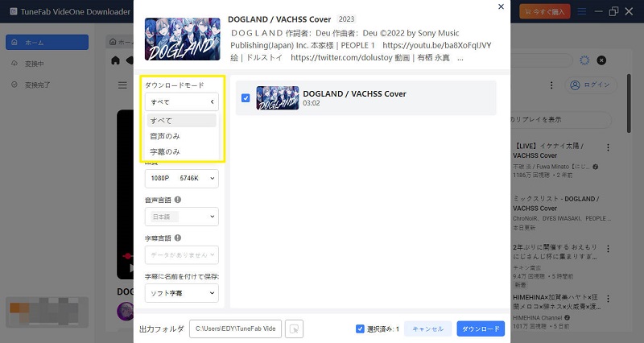Toggle the 選択済み: 1 select-all checkbox
644x343 pixels.
pyautogui.click(x=360, y=329)
